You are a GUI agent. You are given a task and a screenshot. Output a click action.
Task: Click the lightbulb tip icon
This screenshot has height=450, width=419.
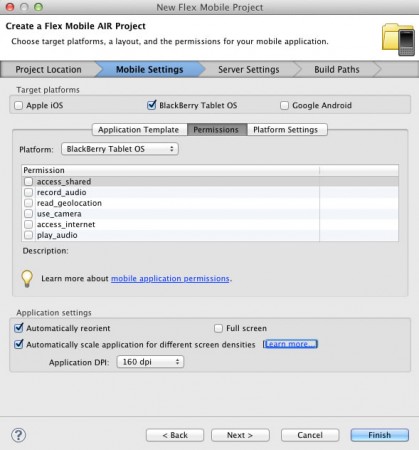click(27, 279)
